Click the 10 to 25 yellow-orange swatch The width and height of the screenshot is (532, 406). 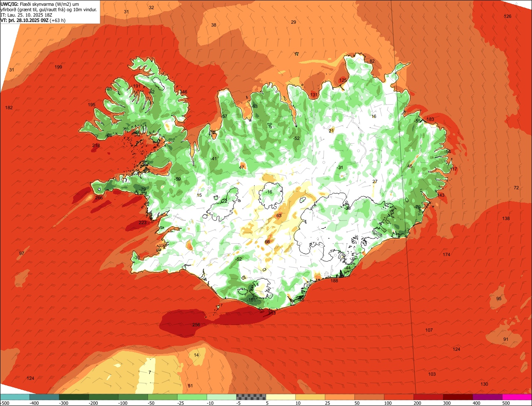pos(310,397)
